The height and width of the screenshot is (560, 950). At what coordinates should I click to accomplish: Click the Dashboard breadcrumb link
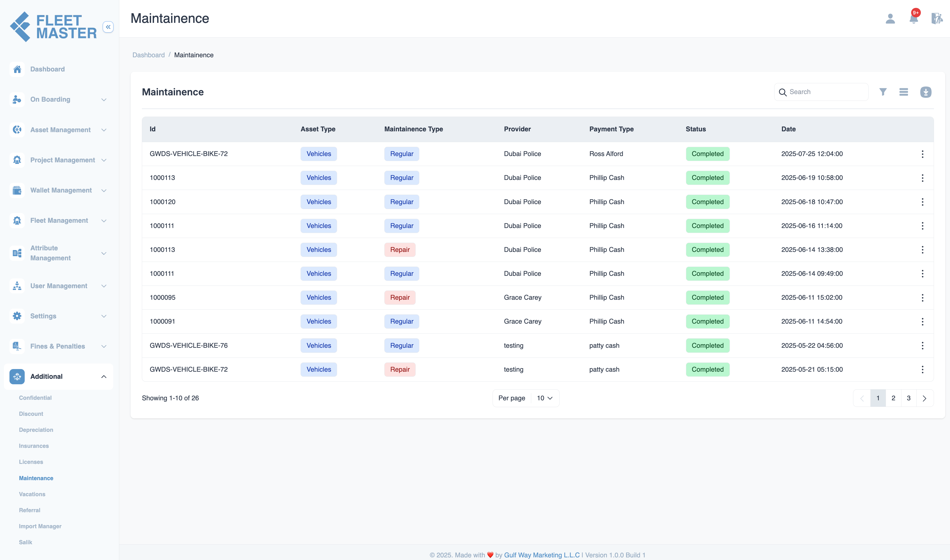pyautogui.click(x=148, y=55)
